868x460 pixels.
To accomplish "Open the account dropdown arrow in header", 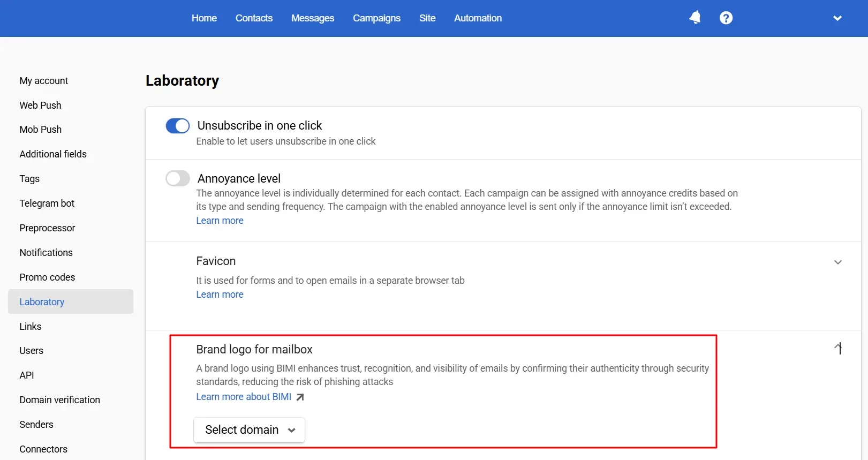I will tap(837, 18).
